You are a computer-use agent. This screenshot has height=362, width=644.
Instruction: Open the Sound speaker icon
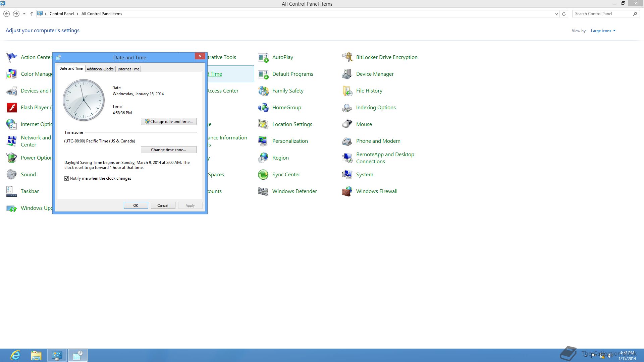click(12, 175)
